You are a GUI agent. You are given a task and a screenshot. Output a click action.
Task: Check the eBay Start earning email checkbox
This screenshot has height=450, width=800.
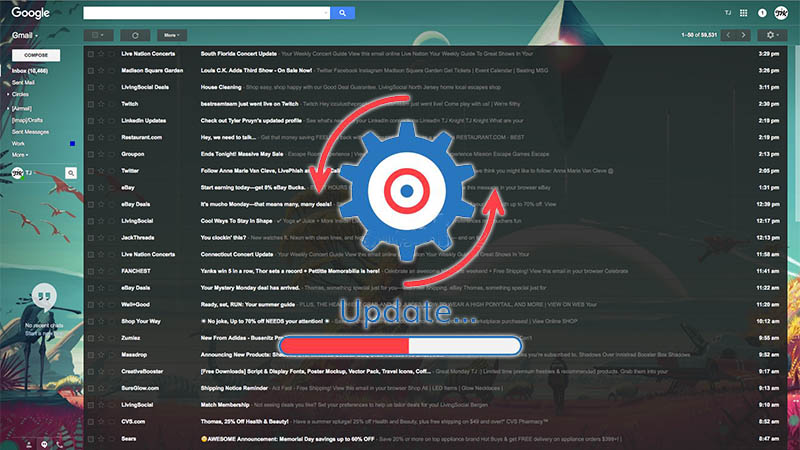(91, 188)
